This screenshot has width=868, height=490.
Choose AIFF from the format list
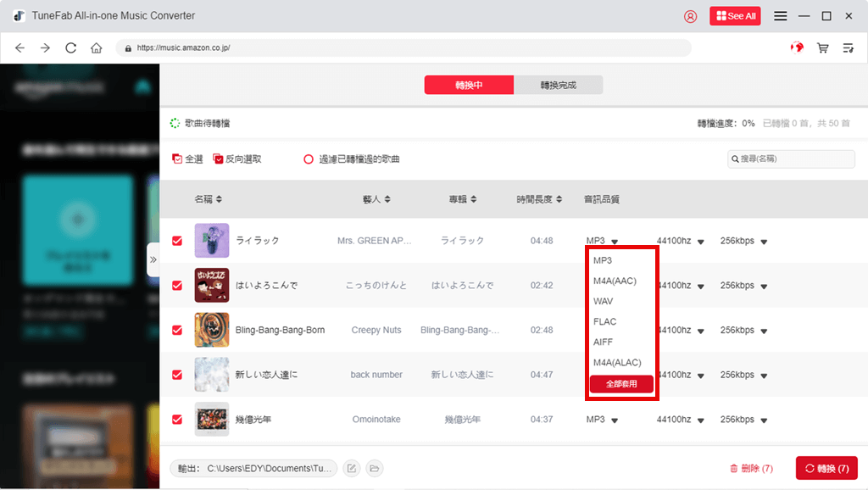click(x=603, y=342)
